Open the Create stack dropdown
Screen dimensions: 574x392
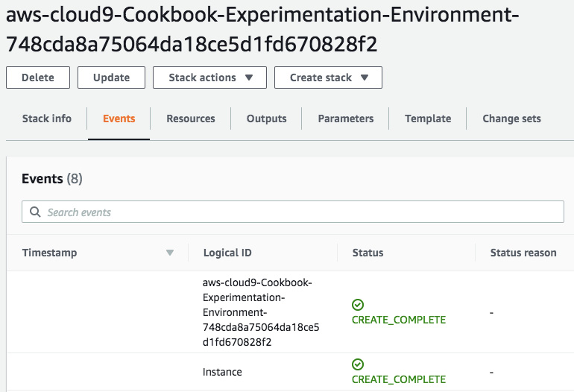click(328, 78)
